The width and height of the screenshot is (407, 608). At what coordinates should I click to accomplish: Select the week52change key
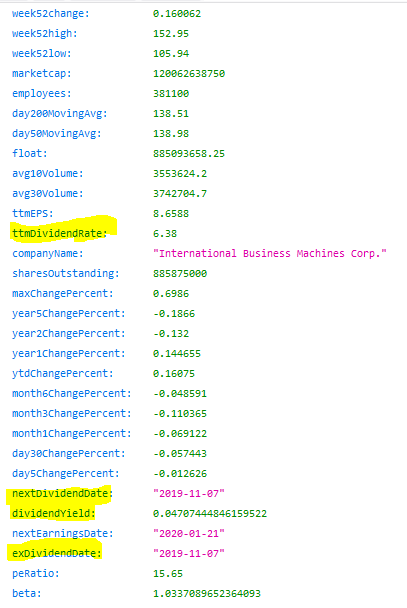[51, 14]
